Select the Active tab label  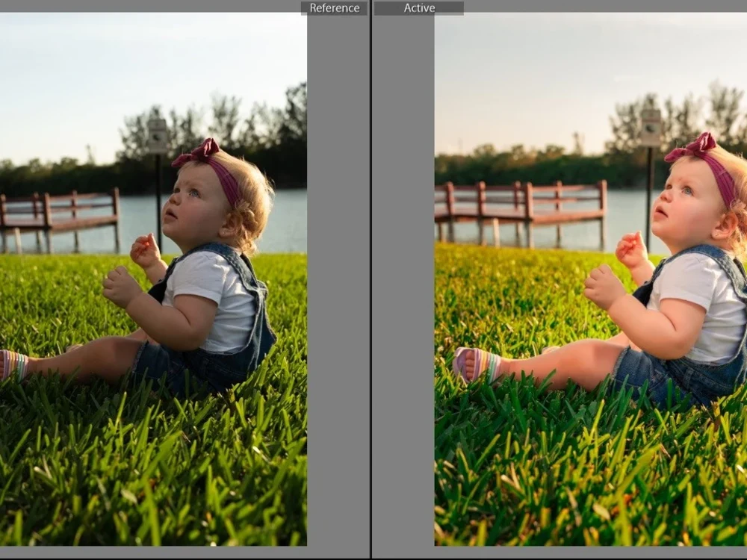(420, 7)
